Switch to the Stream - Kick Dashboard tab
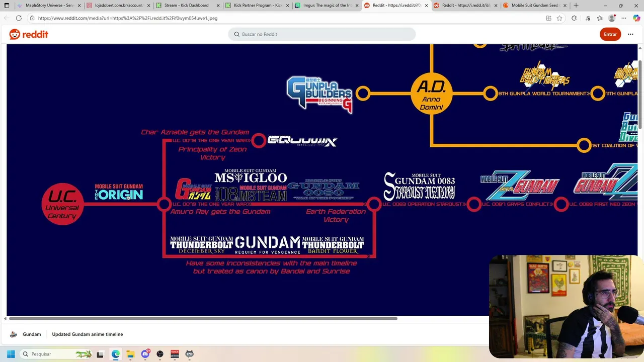This screenshot has width=644, height=362. pyautogui.click(x=187, y=6)
